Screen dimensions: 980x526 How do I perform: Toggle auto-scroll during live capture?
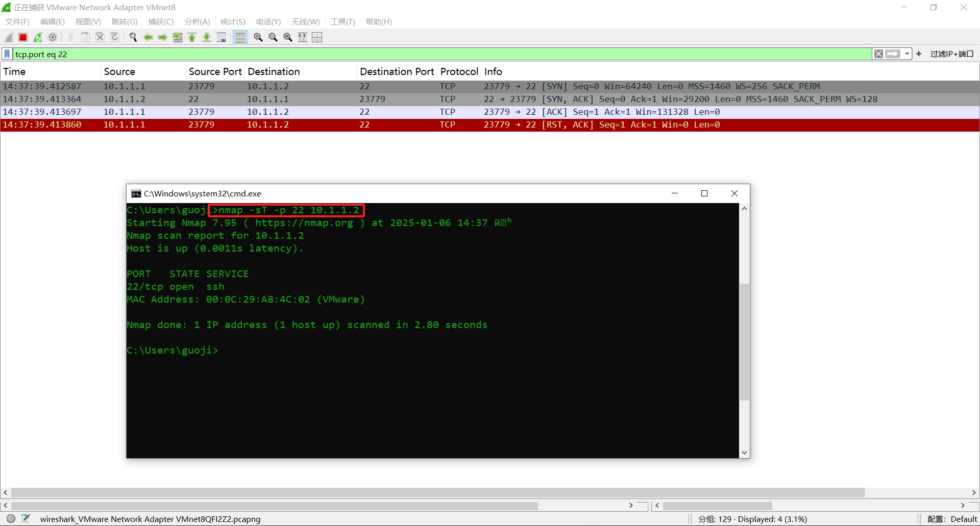point(222,37)
